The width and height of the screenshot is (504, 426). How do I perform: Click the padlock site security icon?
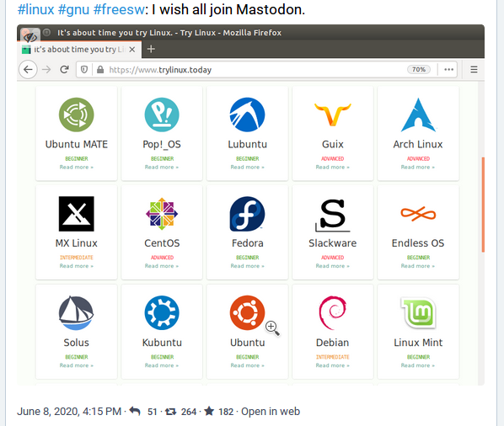point(100,70)
